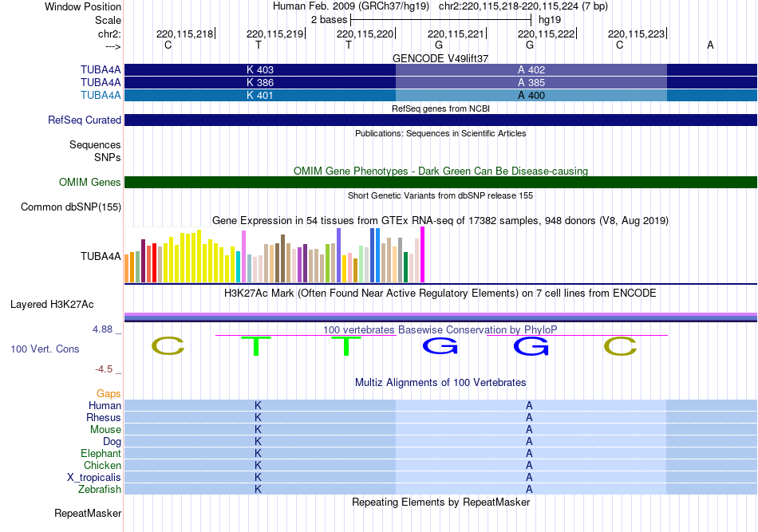Click the GTEx TUBA4A track label
The height and width of the screenshot is (532, 758).
tap(101, 256)
